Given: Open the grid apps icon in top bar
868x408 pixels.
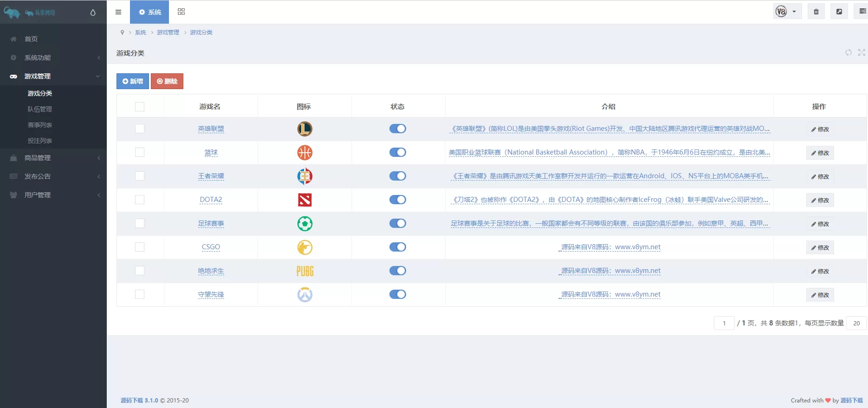Looking at the screenshot, I should tap(181, 12).
